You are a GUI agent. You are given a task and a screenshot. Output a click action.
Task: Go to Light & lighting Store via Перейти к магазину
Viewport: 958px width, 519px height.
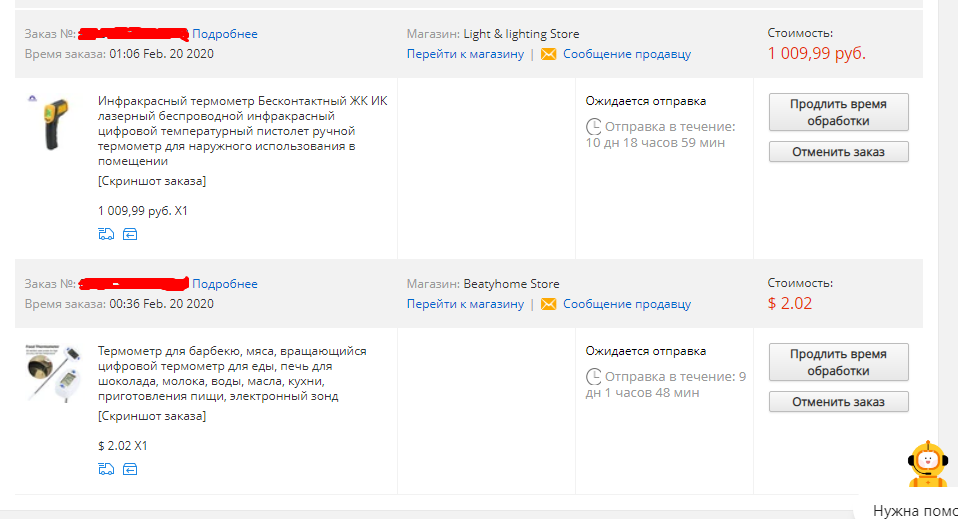[466, 54]
